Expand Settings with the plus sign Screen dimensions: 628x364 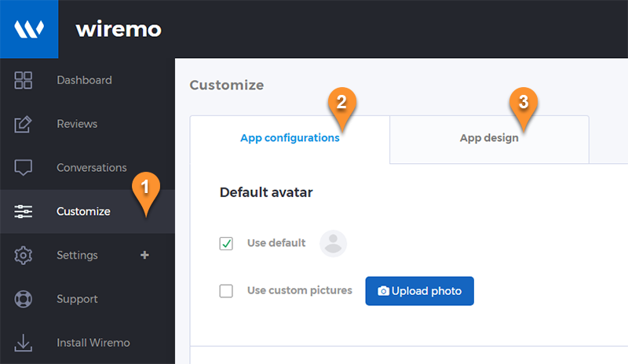pos(144,255)
